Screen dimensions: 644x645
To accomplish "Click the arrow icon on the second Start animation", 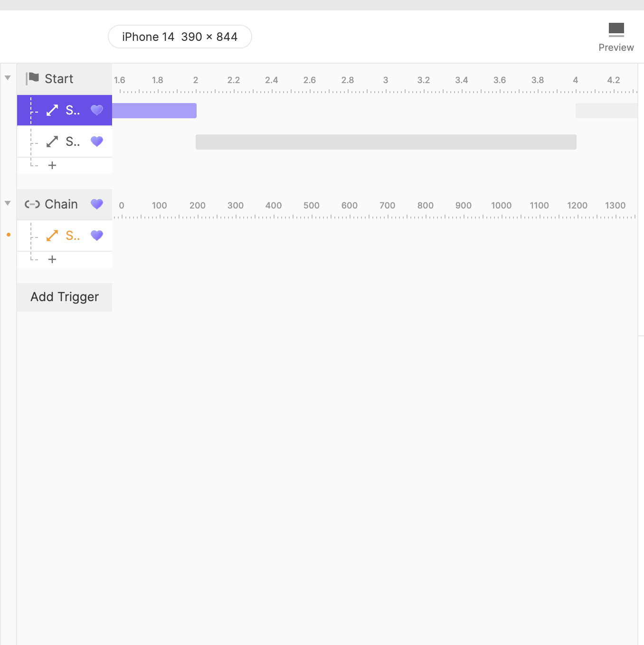I will [52, 141].
